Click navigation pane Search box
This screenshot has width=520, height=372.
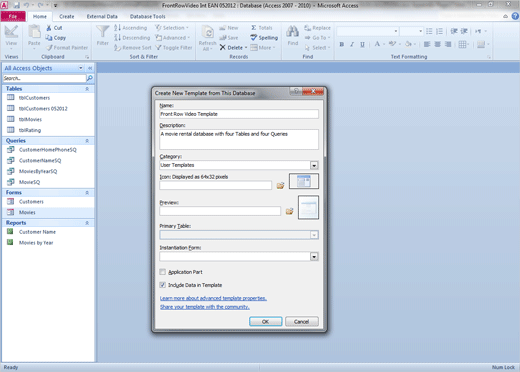point(45,78)
